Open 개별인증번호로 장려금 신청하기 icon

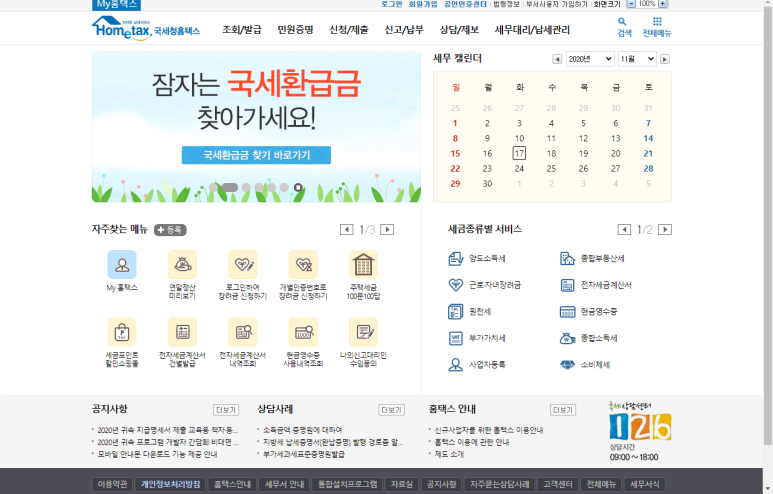(x=303, y=265)
